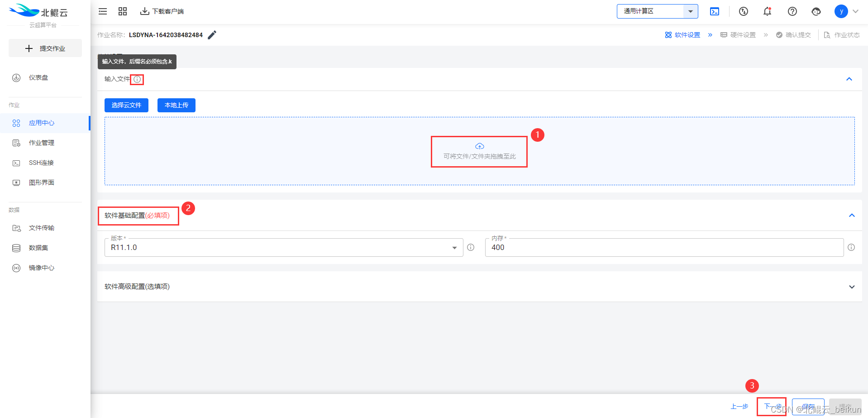Click the notification bell icon

pyautogui.click(x=767, y=11)
